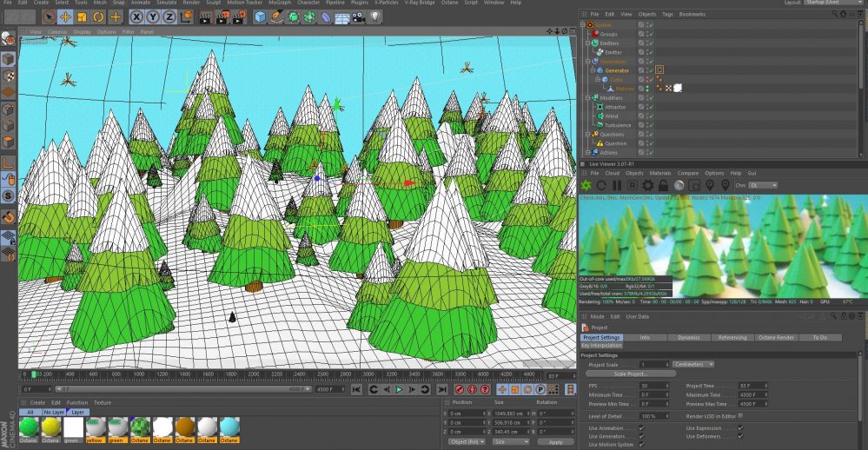
Task: Open the Layout Startup dropdown
Action: click(834, 3)
